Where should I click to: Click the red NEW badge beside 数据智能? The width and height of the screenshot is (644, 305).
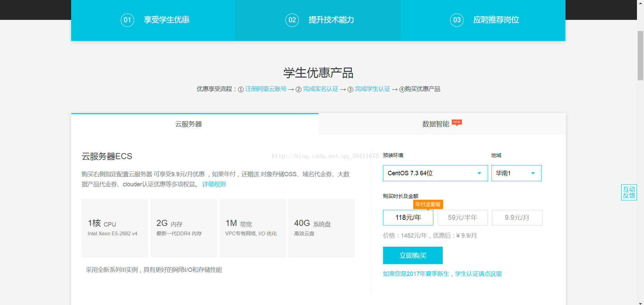457,122
